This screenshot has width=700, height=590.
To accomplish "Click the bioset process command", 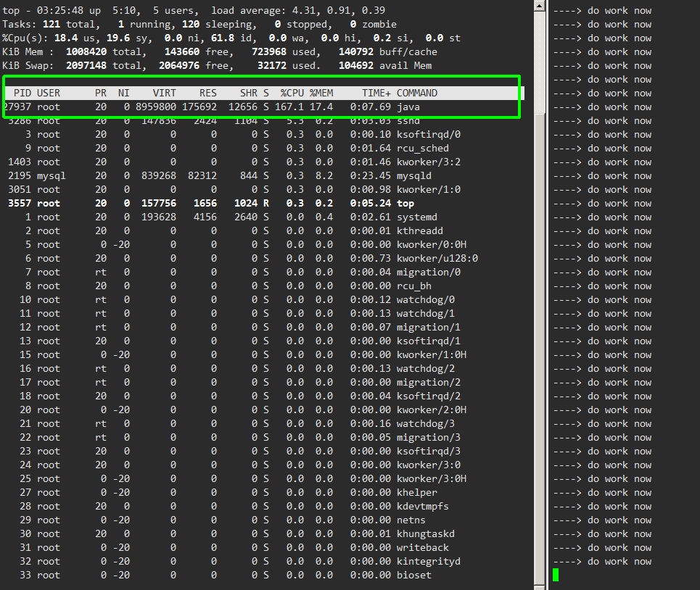I will point(414,576).
